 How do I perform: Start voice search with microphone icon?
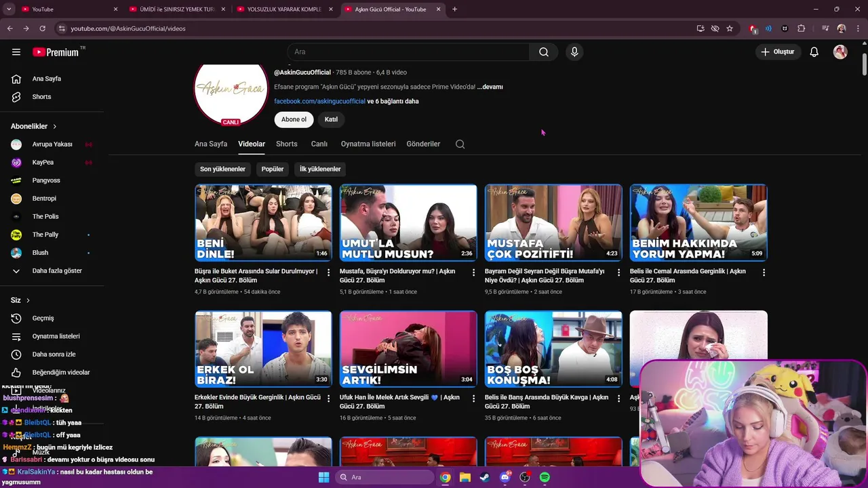[574, 52]
